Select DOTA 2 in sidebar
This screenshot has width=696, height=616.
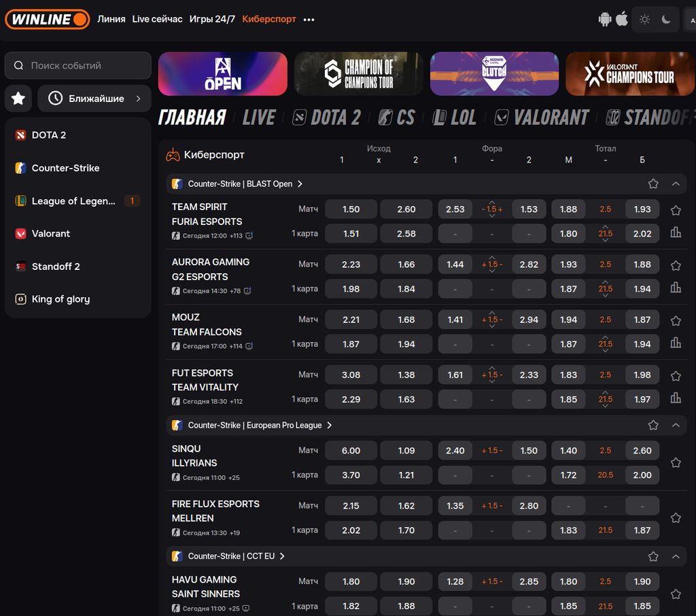(77, 135)
